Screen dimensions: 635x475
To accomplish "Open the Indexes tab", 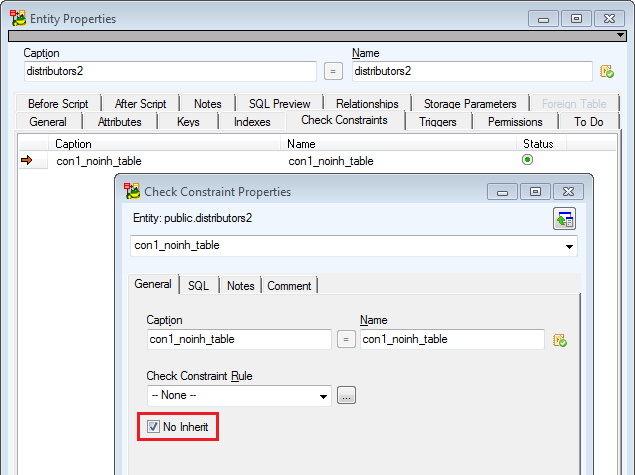I will pos(252,121).
